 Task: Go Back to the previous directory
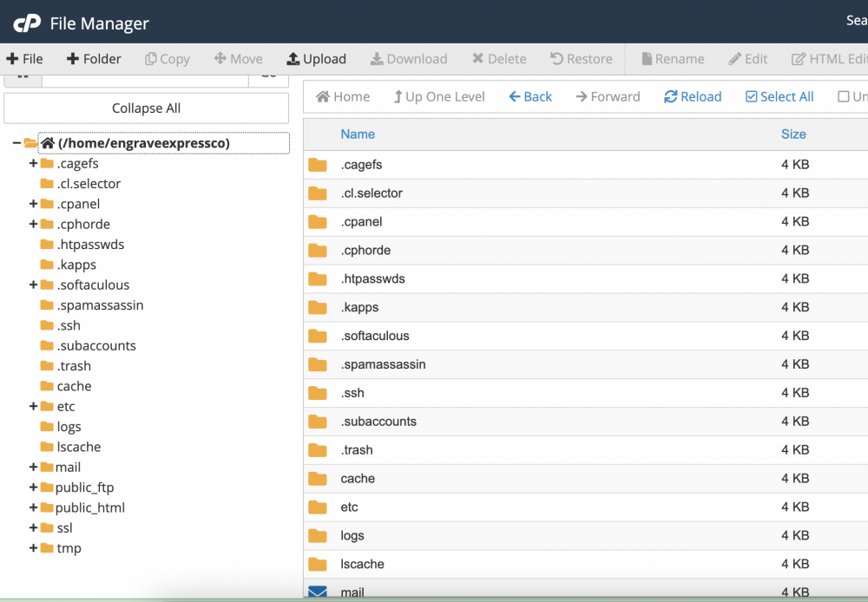(x=529, y=97)
